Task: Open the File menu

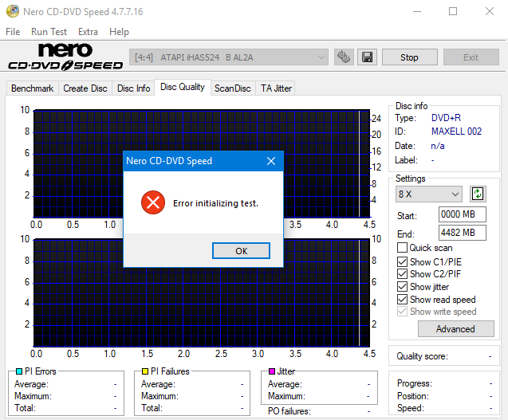Action: (13, 32)
